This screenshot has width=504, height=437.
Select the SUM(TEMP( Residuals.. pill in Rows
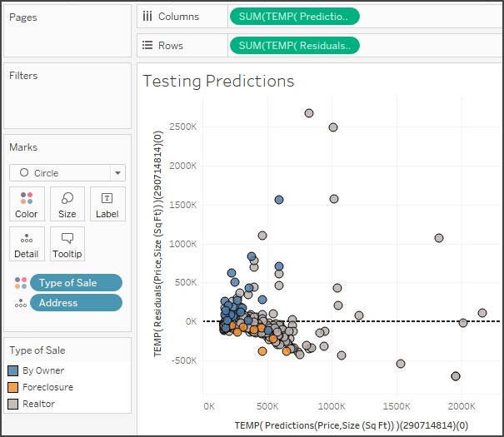(294, 45)
